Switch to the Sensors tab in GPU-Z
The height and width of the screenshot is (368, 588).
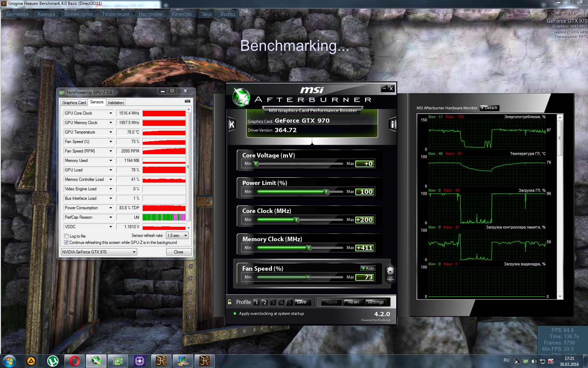point(97,102)
